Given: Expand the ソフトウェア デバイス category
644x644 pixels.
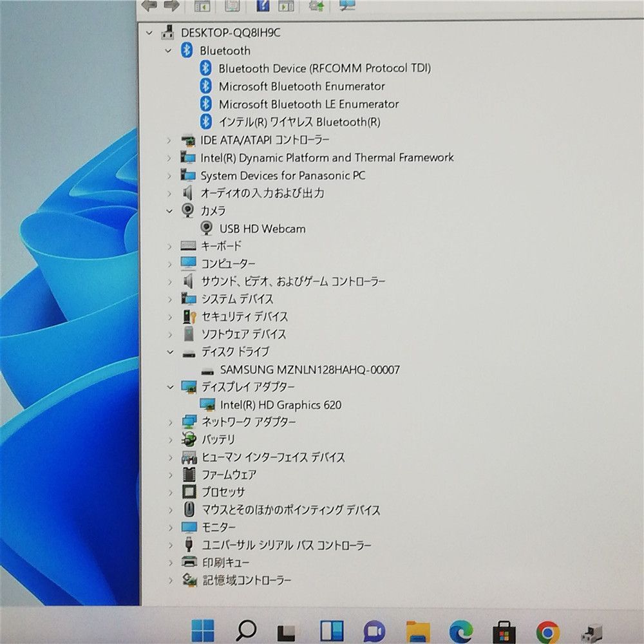Looking at the screenshot, I should (x=170, y=334).
